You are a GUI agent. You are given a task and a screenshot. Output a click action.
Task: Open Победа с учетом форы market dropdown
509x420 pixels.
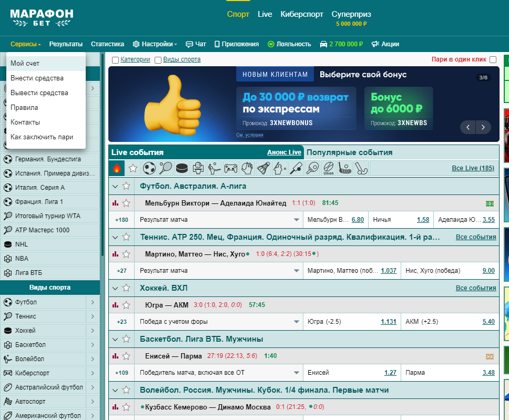point(219,322)
